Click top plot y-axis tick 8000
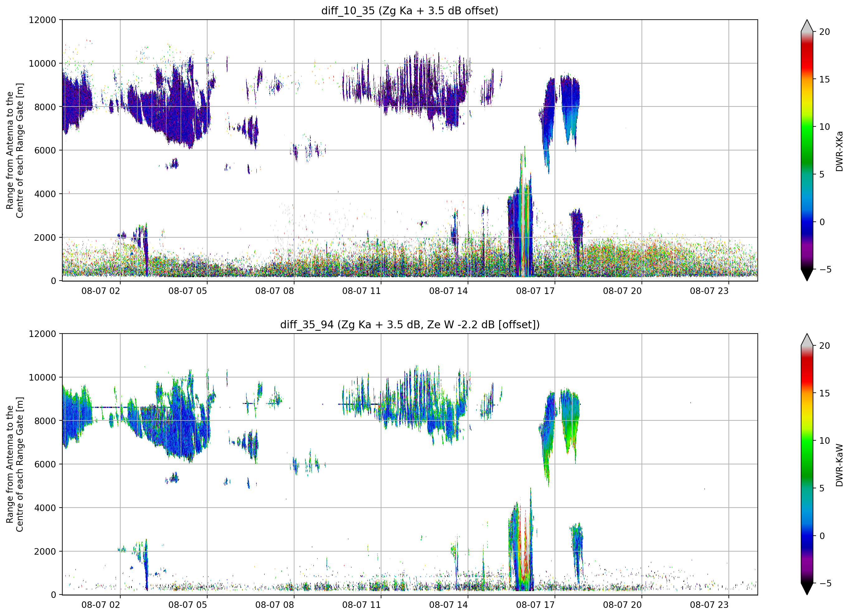Screen dimensions: 850x616 45,107
